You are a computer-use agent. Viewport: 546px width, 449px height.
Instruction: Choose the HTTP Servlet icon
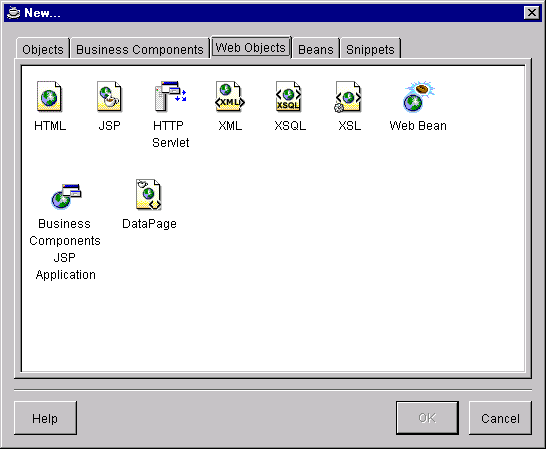pos(171,96)
